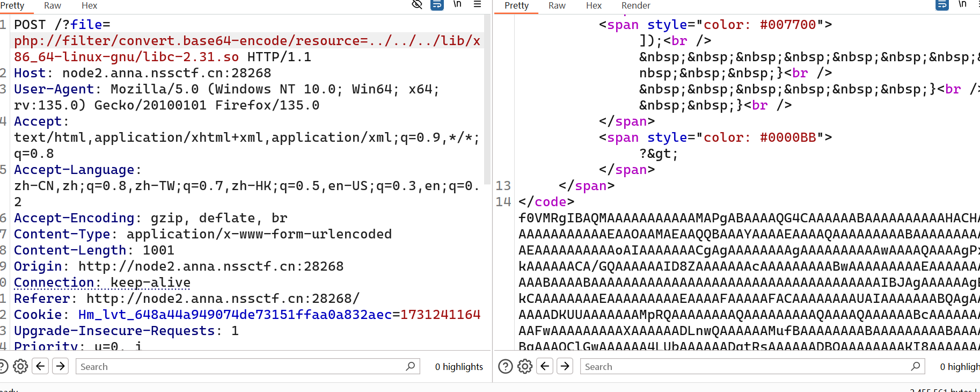
Task: Open response Pretty tab
Action: (516, 5)
